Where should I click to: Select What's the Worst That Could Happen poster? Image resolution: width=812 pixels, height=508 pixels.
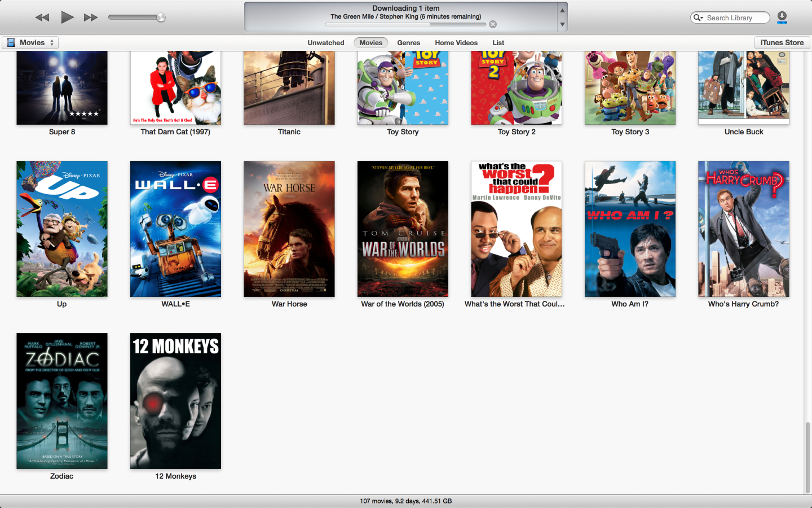tap(517, 229)
